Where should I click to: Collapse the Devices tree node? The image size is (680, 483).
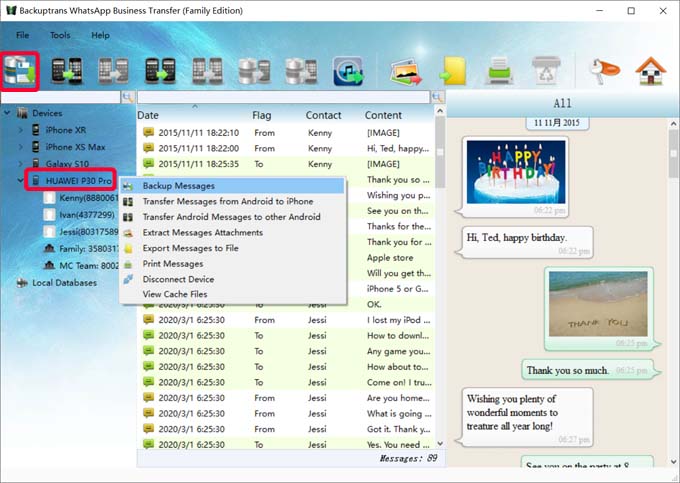7,113
